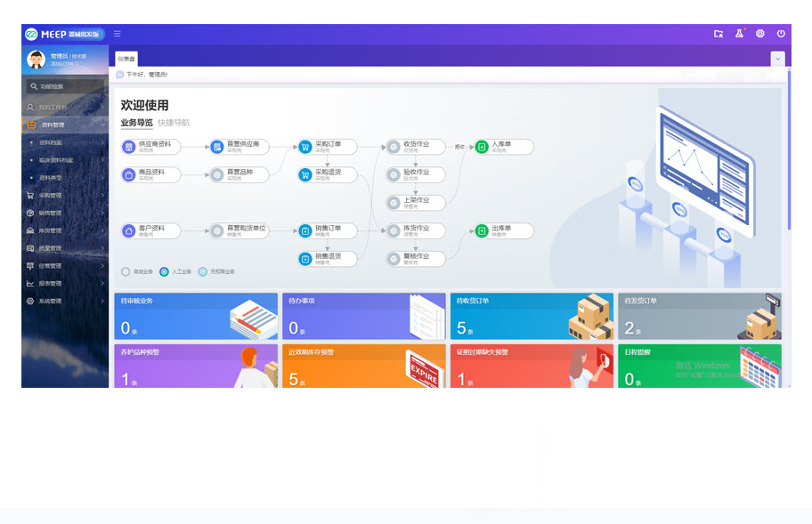Click the green 入库单 icon

(x=482, y=147)
